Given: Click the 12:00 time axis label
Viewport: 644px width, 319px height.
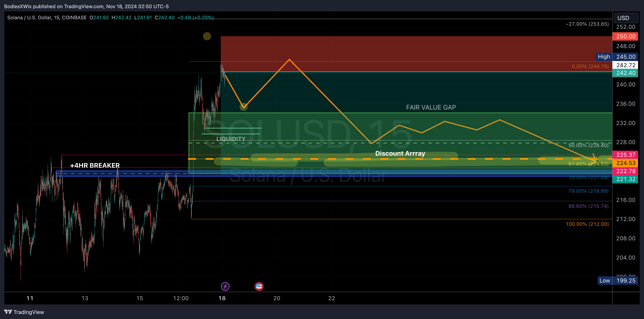Looking at the screenshot, I should pyautogui.click(x=181, y=298).
